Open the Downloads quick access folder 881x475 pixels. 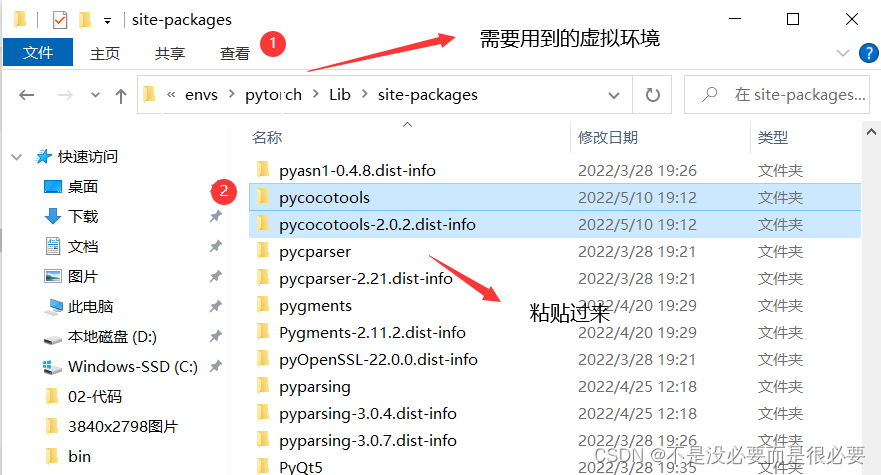point(83,216)
